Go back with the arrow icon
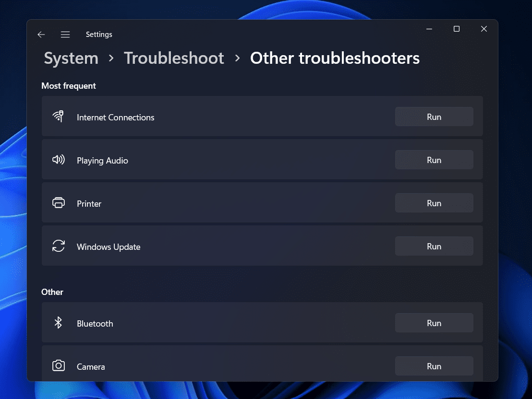Screen dimensions: 532x399 click(x=41, y=35)
